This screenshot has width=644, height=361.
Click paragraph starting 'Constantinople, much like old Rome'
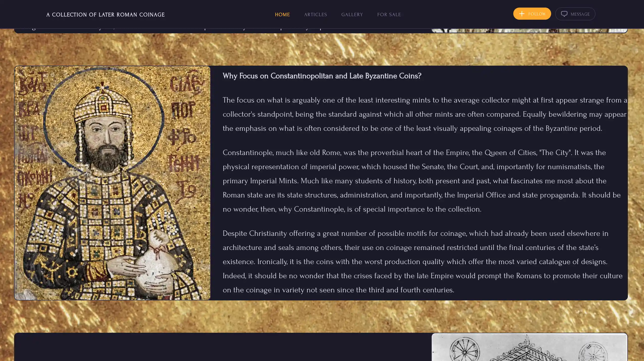pos(421,181)
